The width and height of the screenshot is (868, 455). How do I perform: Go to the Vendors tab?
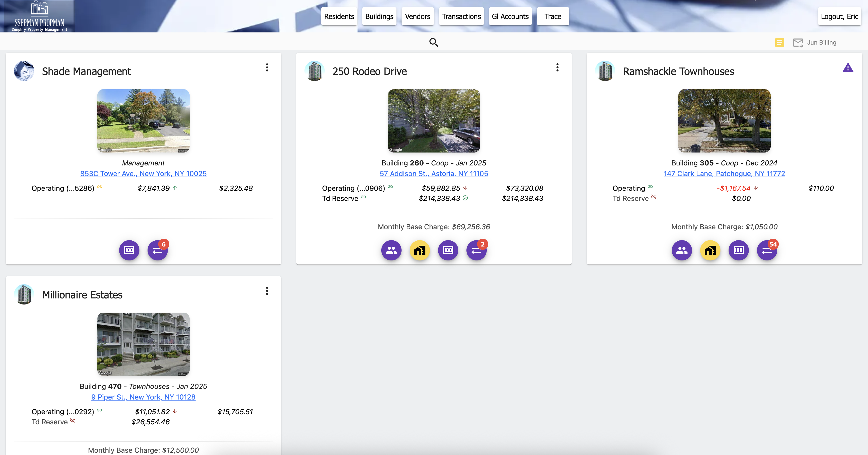(418, 16)
